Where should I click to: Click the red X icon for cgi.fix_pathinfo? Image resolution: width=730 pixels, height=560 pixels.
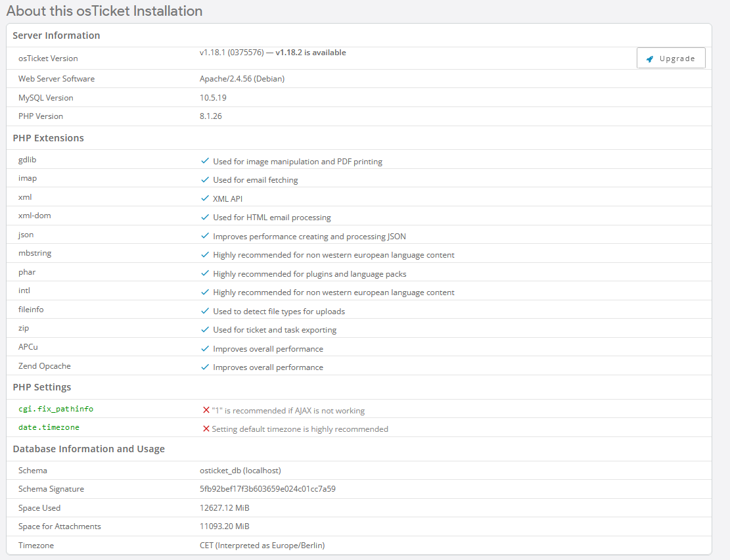point(206,410)
